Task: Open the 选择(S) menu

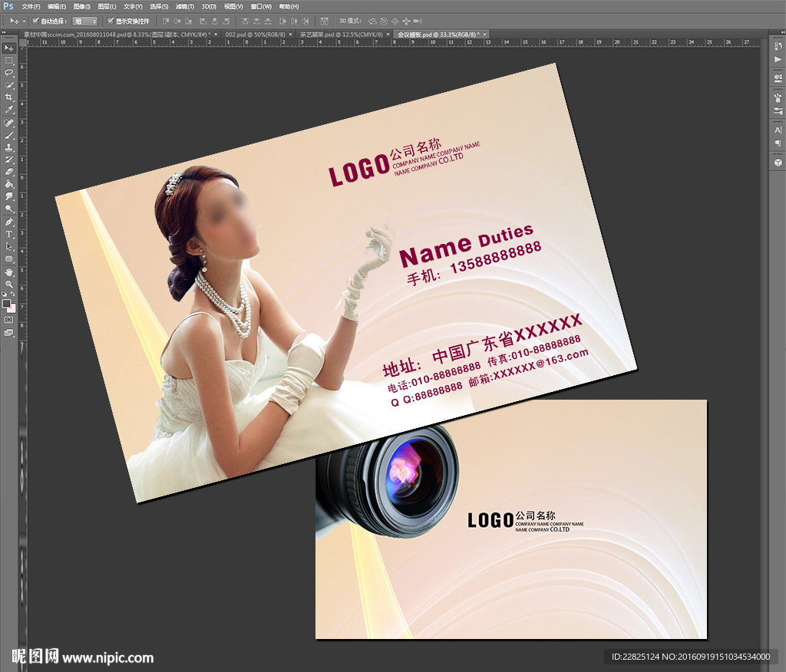Action: point(159,6)
